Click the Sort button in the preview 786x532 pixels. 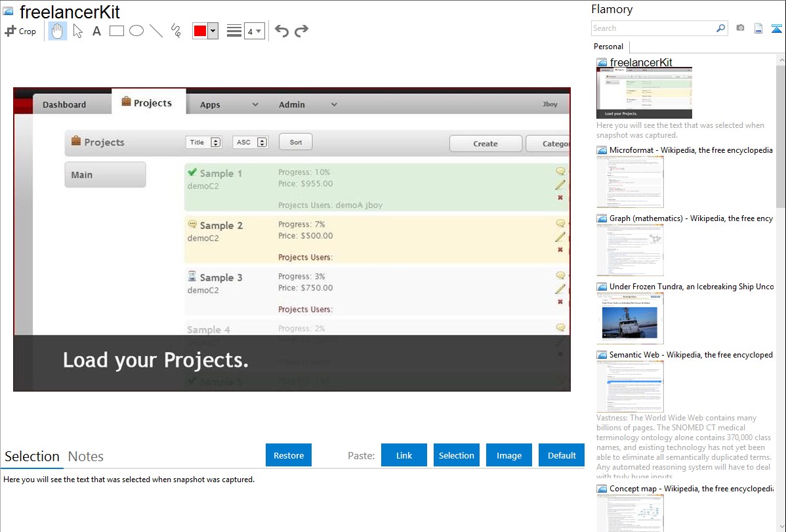pos(296,142)
